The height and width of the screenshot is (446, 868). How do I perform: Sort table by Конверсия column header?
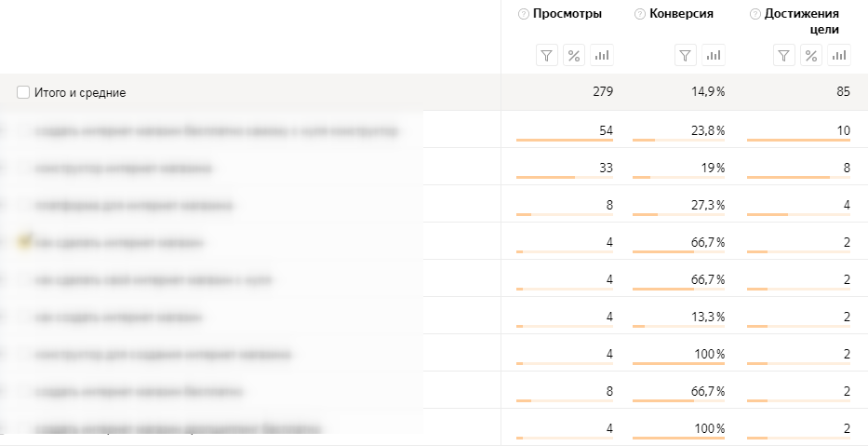[681, 14]
